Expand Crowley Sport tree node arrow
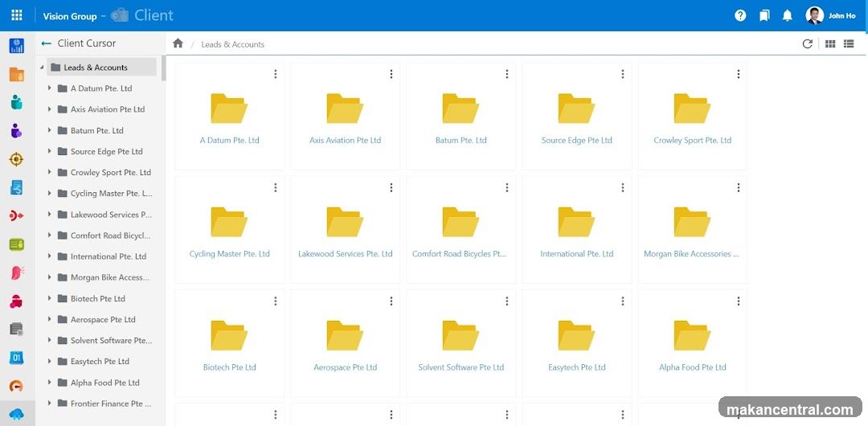Image resolution: width=868 pixels, height=426 pixels. (49, 172)
